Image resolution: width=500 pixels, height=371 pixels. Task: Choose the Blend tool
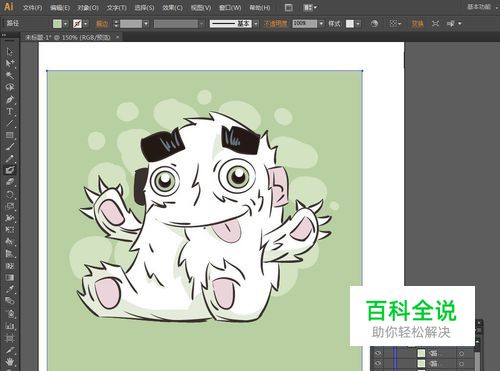pos(9,301)
